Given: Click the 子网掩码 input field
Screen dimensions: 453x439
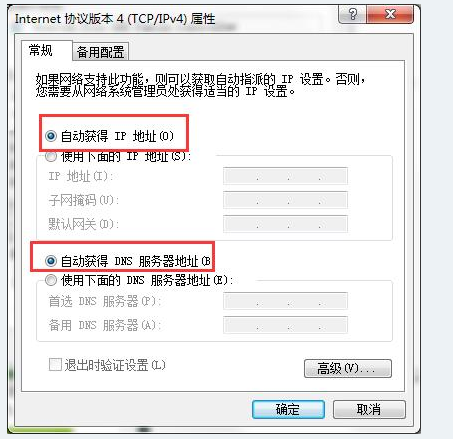Looking at the screenshot, I should pyautogui.click(x=285, y=200).
